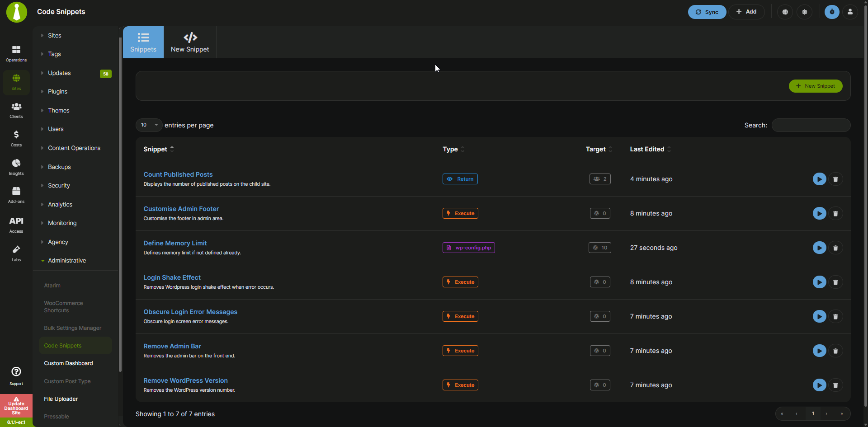Open the File Uploader submenu item

pyautogui.click(x=61, y=399)
